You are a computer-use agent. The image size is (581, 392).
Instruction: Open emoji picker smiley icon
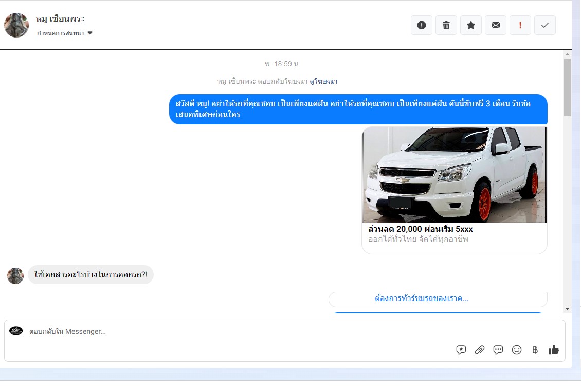click(x=517, y=350)
